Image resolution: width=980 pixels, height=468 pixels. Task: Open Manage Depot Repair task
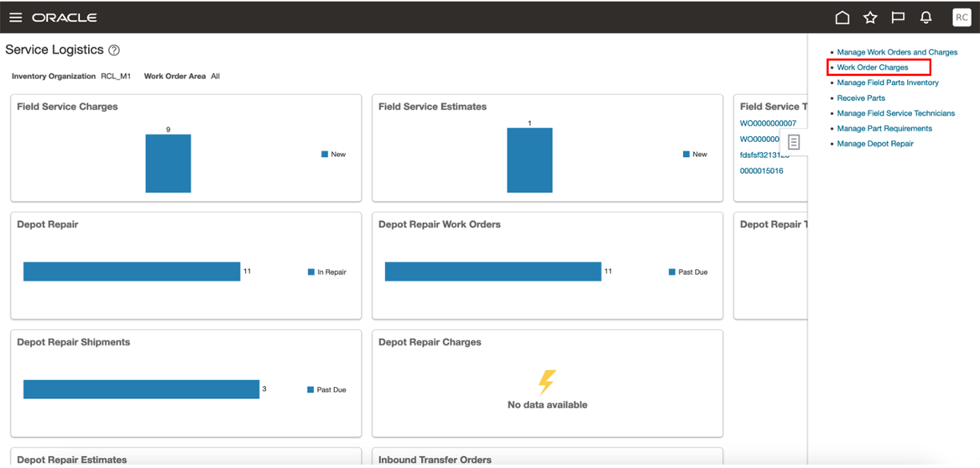click(x=875, y=143)
